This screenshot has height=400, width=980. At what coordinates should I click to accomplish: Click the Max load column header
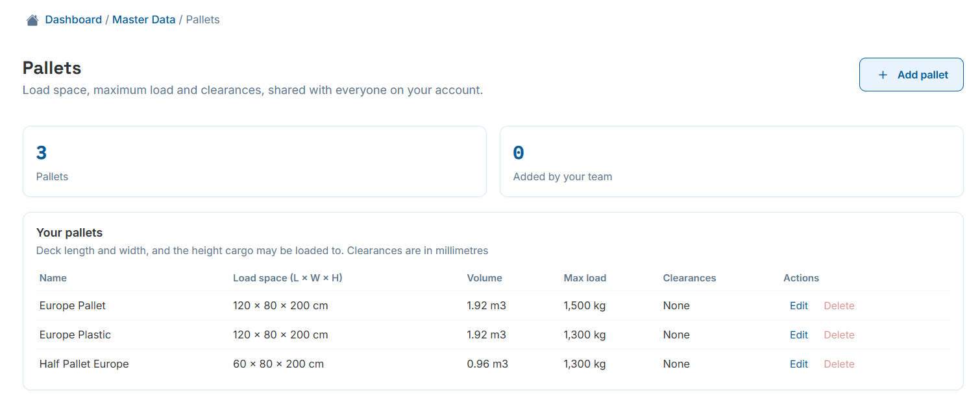click(x=585, y=277)
